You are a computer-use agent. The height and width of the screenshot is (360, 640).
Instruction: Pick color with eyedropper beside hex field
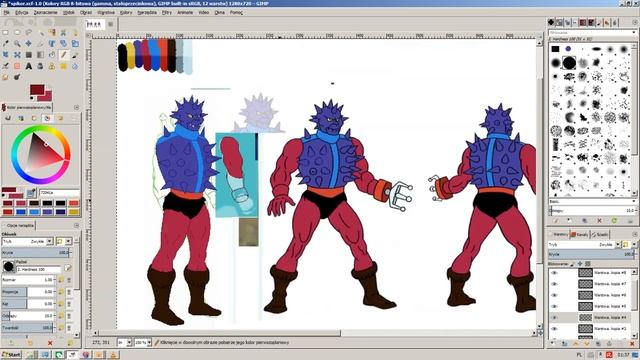click(x=31, y=192)
